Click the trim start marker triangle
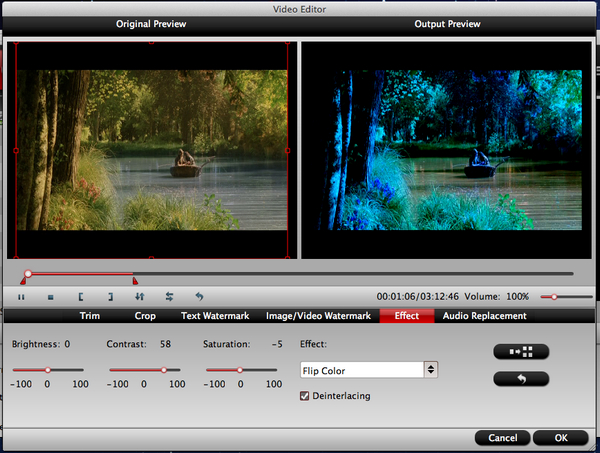Image resolution: width=600 pixels, height=453 pixels. coord(23,281)
